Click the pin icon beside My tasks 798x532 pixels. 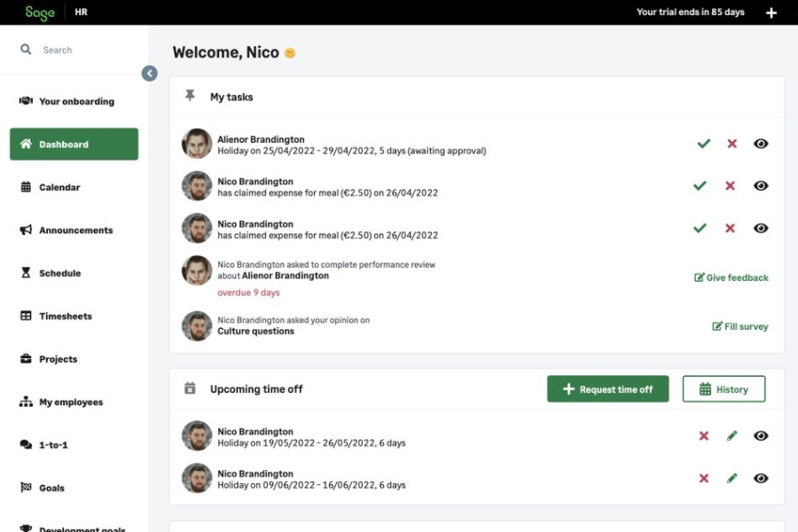[x=190, y=96]
